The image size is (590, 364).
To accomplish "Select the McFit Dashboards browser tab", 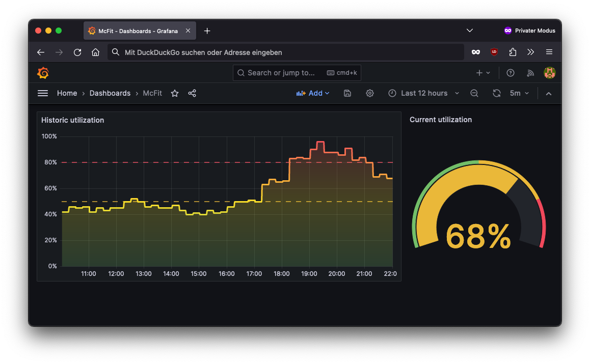I will (x=138, y=31).
